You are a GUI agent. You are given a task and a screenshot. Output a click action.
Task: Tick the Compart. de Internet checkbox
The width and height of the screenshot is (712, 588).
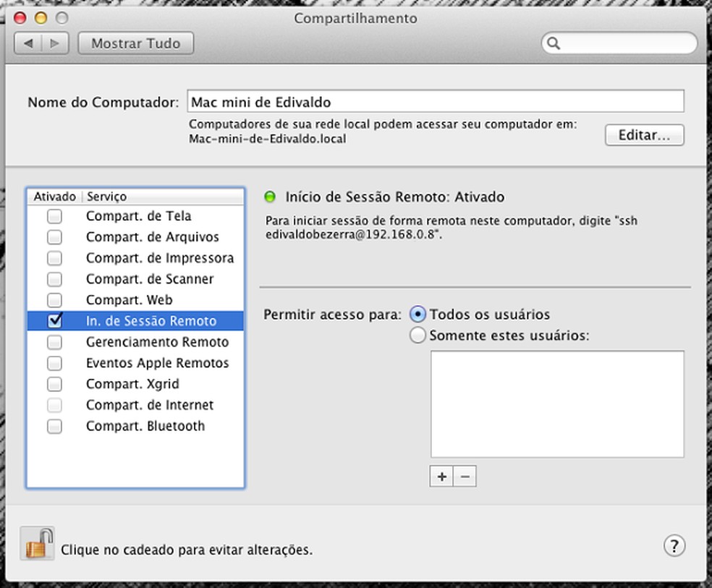click(54, 405)
